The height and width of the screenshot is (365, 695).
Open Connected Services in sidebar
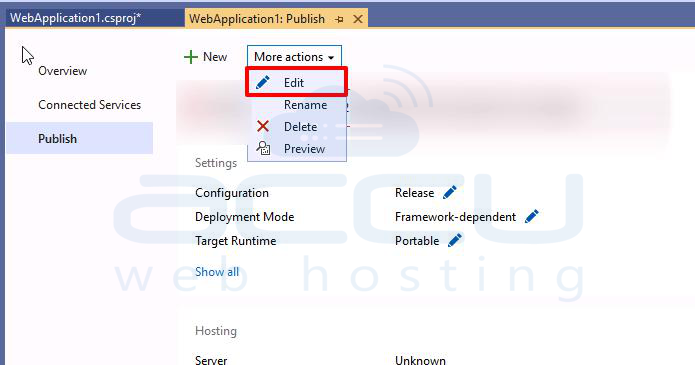tap(90, 105)
